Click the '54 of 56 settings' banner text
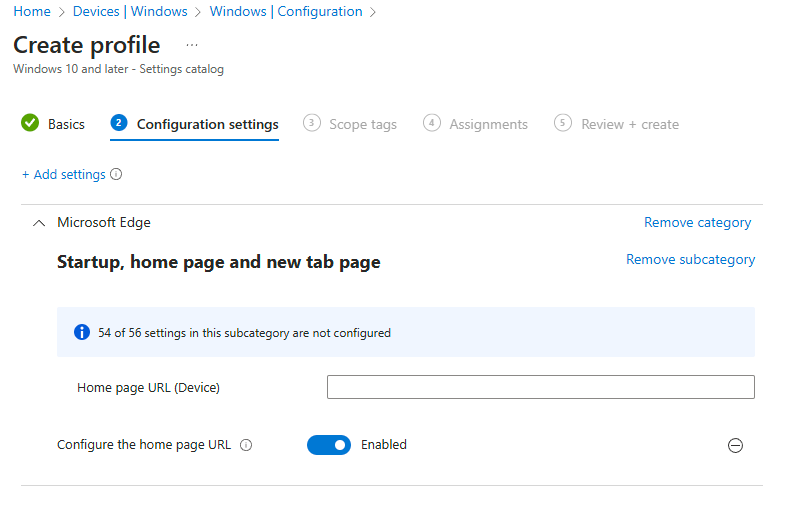The width and height of the screenshot is (809, 507). (x=245, y=333)
